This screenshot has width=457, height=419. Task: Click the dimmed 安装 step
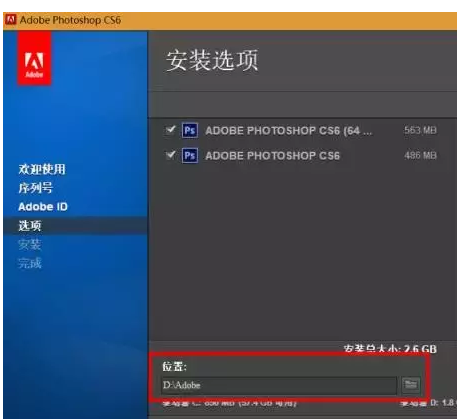click(30, 245)
